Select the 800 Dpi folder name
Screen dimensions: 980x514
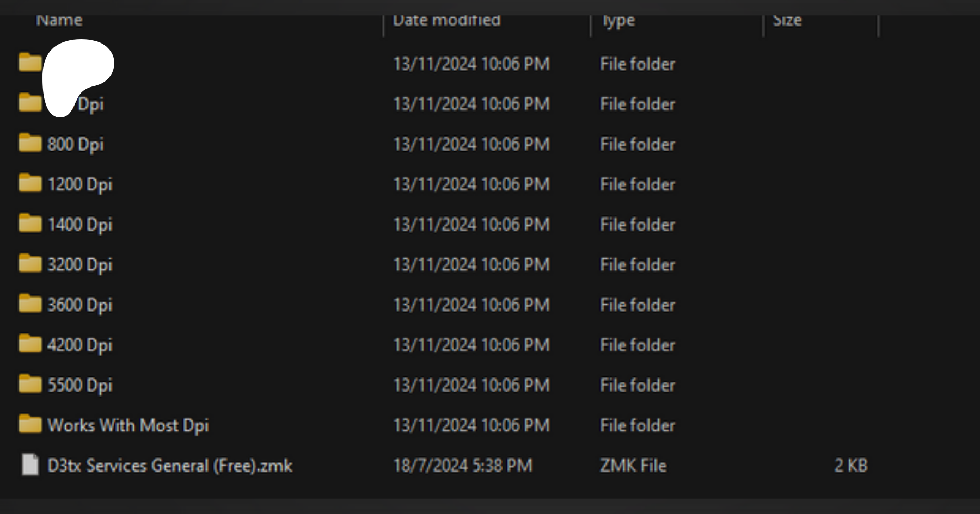75,144
